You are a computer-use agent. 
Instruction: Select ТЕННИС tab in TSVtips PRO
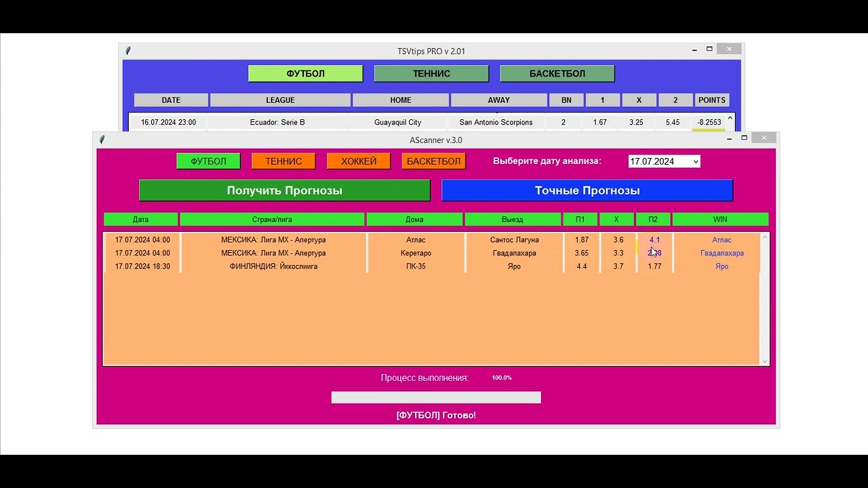[431, 73]
